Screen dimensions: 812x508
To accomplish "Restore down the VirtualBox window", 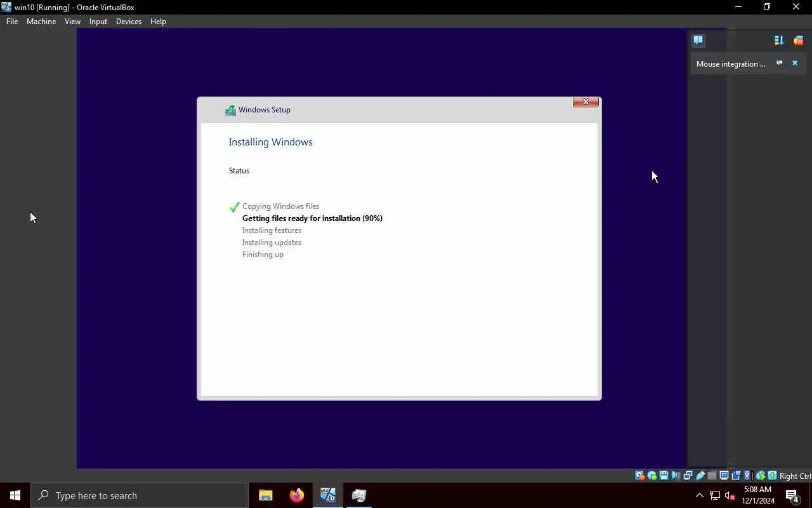I will tap(767, 7).
